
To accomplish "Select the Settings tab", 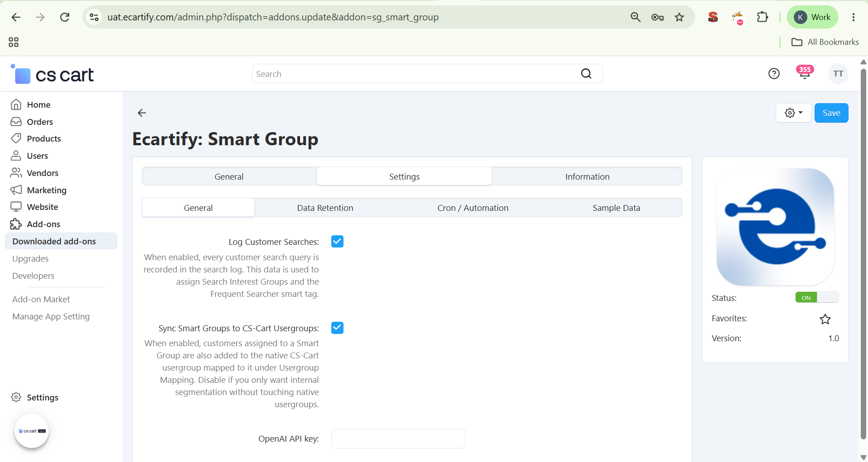I will (404, 176).
